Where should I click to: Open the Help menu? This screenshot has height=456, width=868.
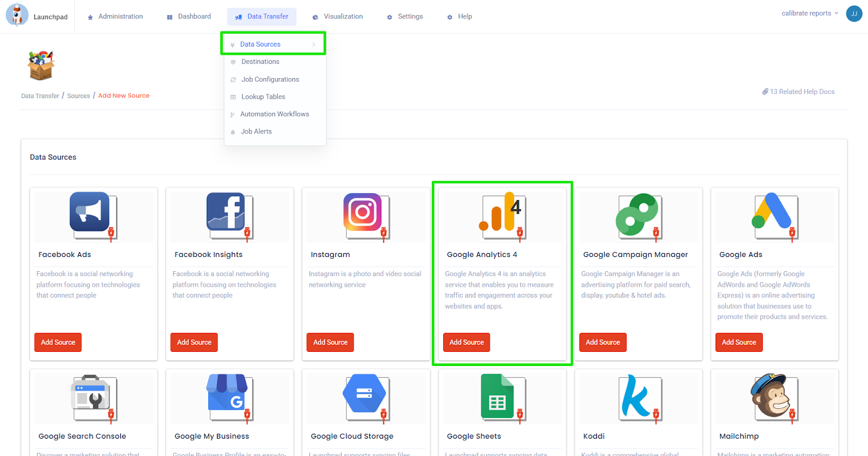pos(459,16)
